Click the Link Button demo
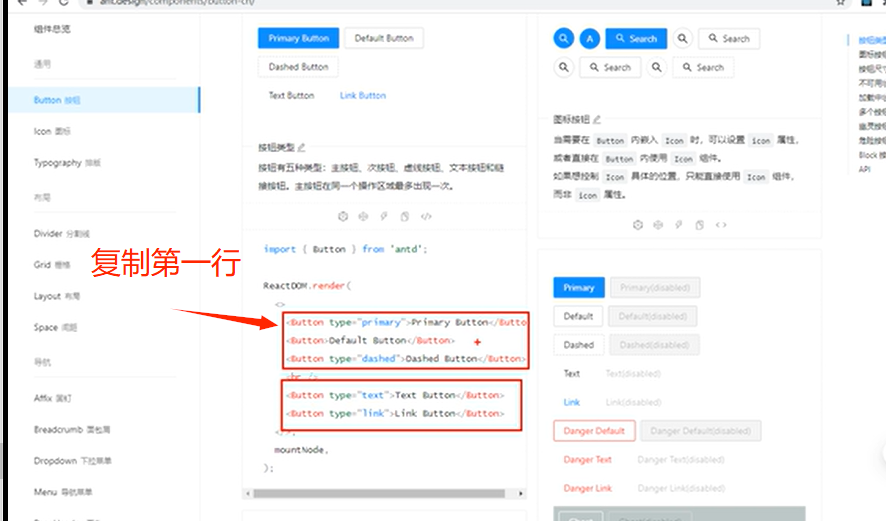Viewport: 886px width, 521px height. click(x=363, y=95)
